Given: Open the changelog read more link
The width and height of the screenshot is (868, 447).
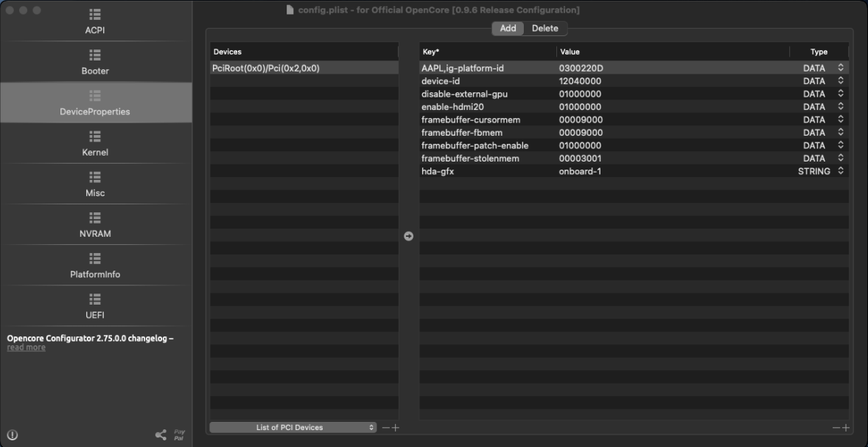Looking at the screenshot, I should (26, 347).
